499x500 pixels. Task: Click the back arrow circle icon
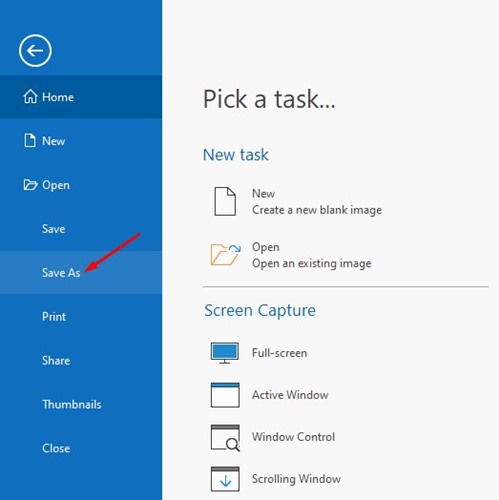(35, 51)
